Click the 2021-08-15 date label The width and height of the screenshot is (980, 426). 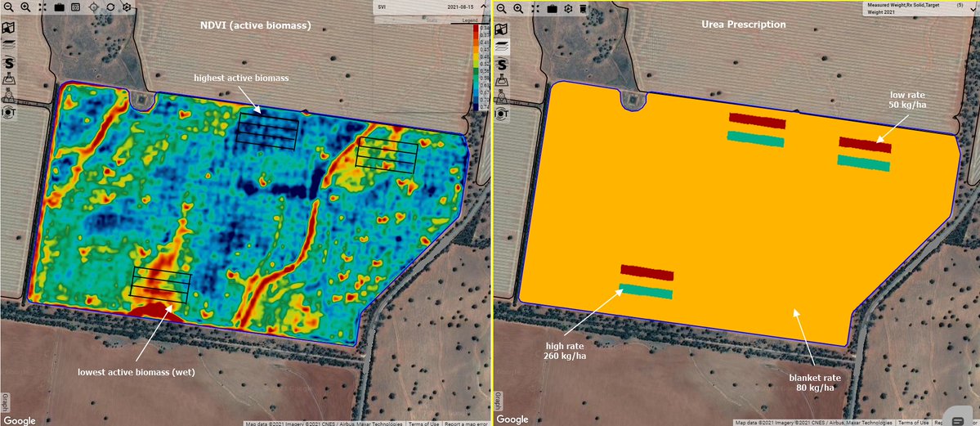(x=460, y=7)
